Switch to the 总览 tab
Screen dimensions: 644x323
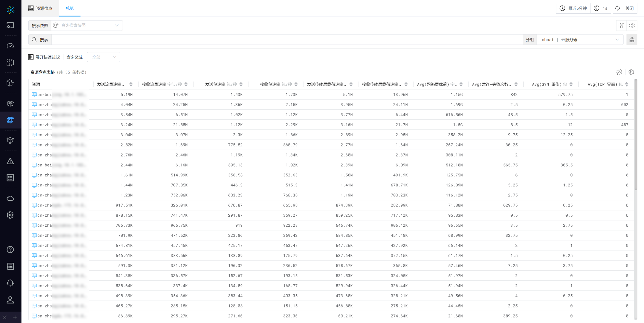pyautogui.click(x=70, y=8)
